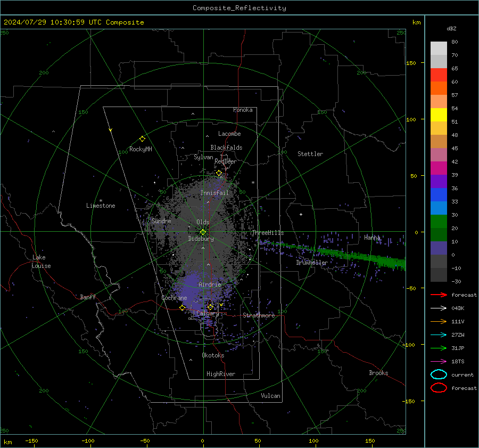The height and width of the screenshot is (448, 479).
Task: Click the Hanna city label
Action: coord(372,238)
